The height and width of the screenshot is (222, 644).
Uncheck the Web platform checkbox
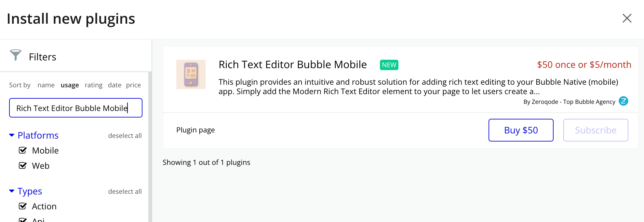coord(23,166)
